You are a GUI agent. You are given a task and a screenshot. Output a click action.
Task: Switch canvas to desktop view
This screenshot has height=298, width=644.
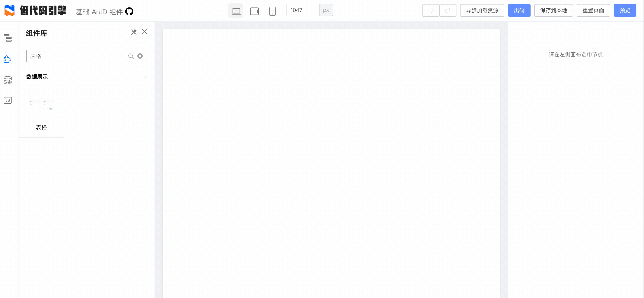pyautogui.click(x=235, y=10)
